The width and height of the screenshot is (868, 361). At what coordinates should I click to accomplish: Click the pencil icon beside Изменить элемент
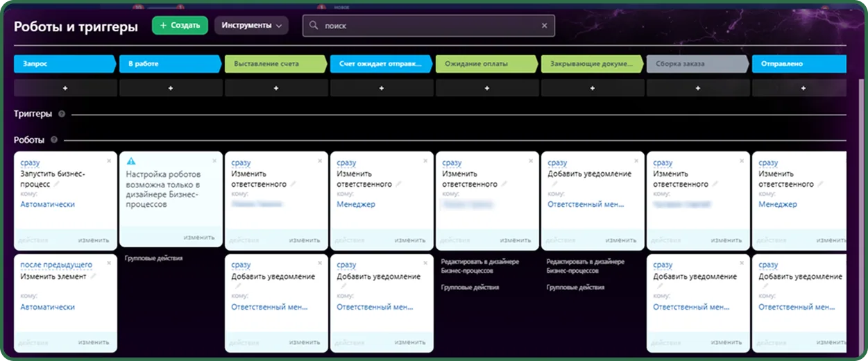[x=93, y=276]
